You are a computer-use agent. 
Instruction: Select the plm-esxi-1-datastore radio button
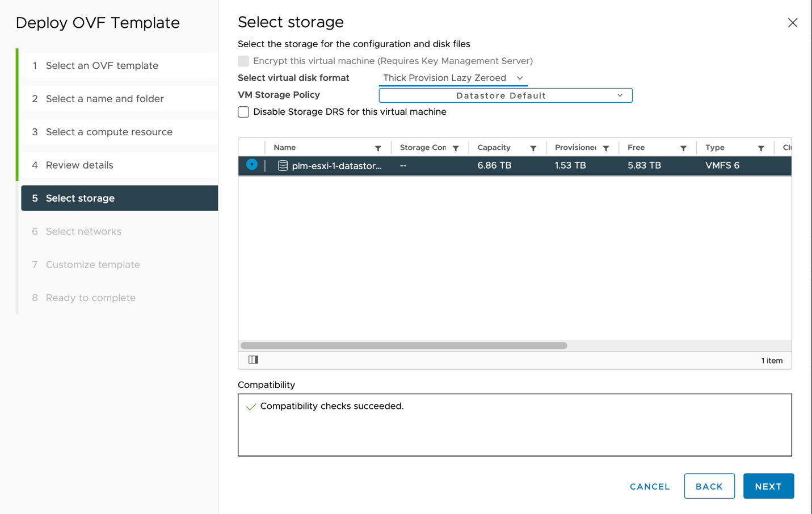(251, 165)
